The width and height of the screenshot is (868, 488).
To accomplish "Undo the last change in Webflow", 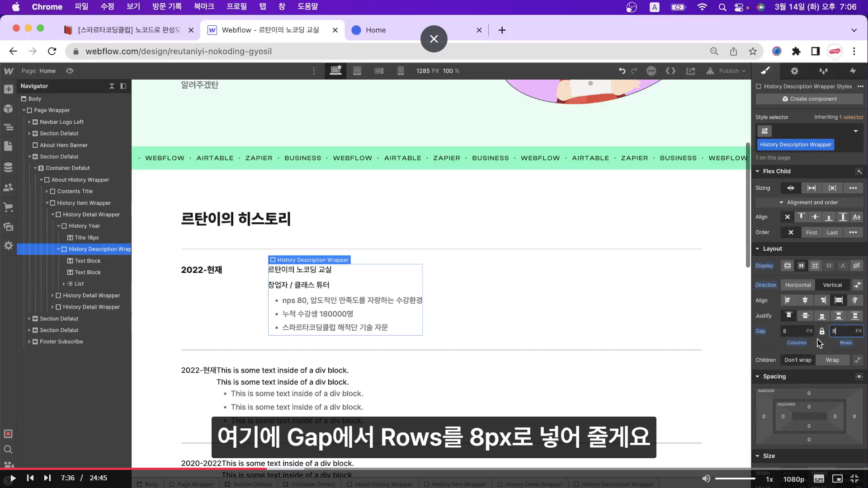I will pos(622,71).
